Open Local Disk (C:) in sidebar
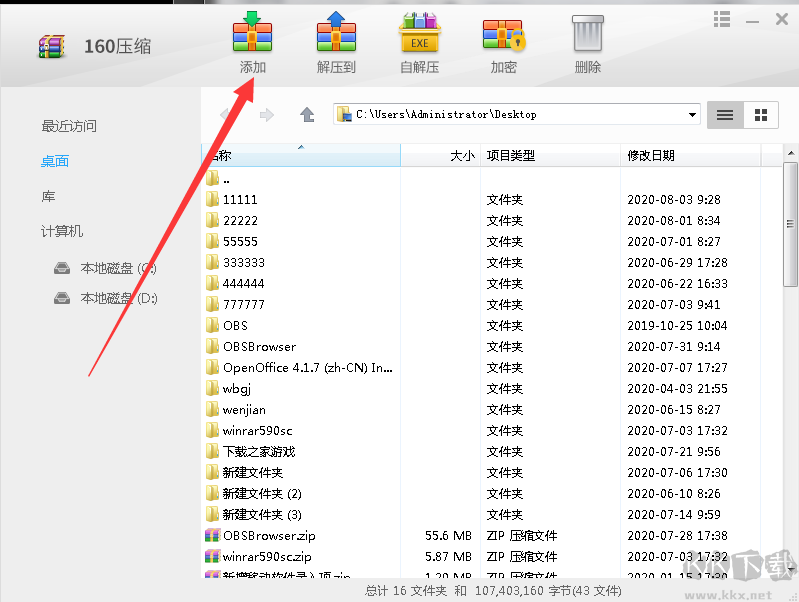Screen dimensions: 799x602 pyautogui.click(x=118, y=268)
